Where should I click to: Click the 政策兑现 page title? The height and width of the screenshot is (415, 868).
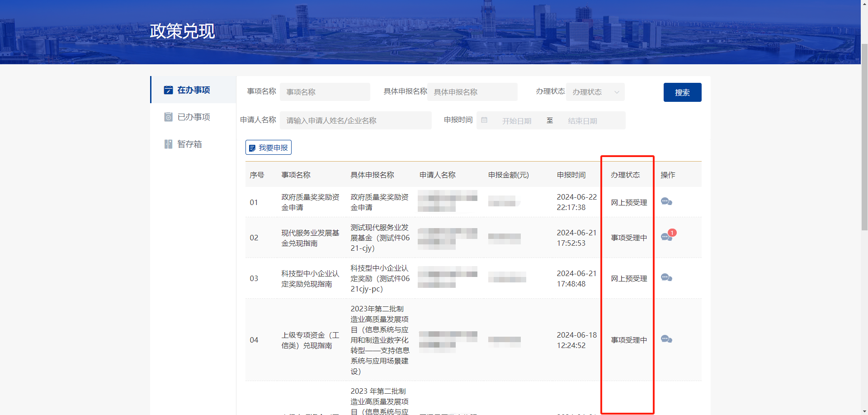(182, 31)
